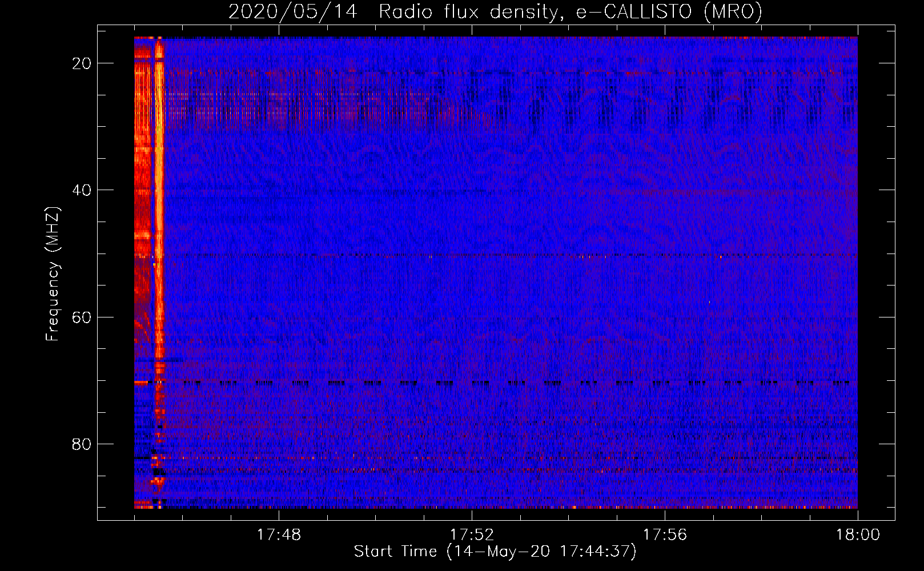Click the 17:48 time tick label
This screenshot has width=924, height=571.
(279, 535)
